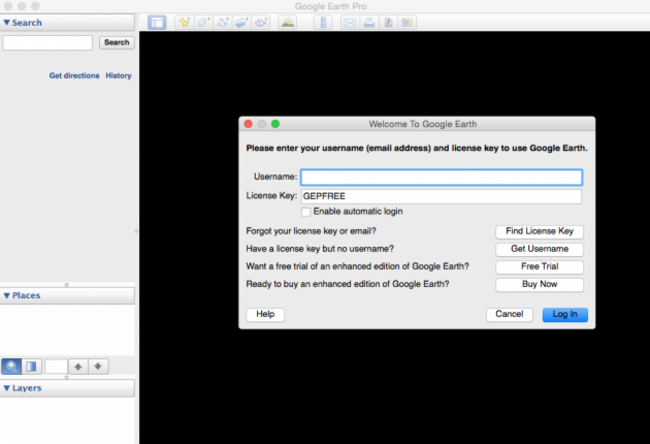Screen dimensions: 650x444
Task: Click the Add Polygon toolbar icon
Action: (203, 22)
